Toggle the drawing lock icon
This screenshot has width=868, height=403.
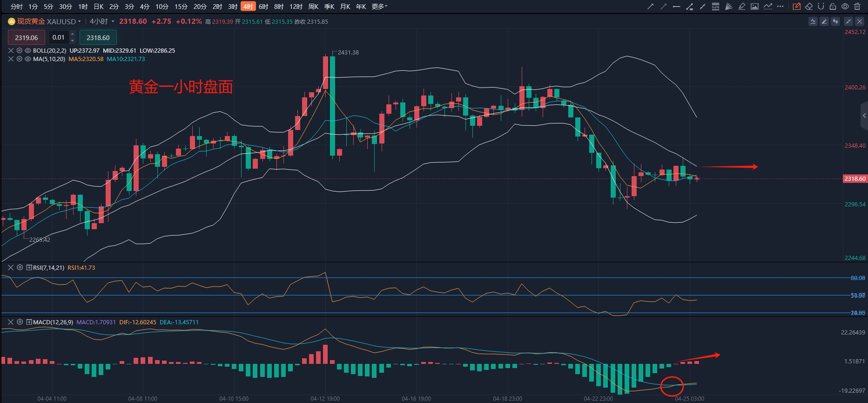point(833,7)
